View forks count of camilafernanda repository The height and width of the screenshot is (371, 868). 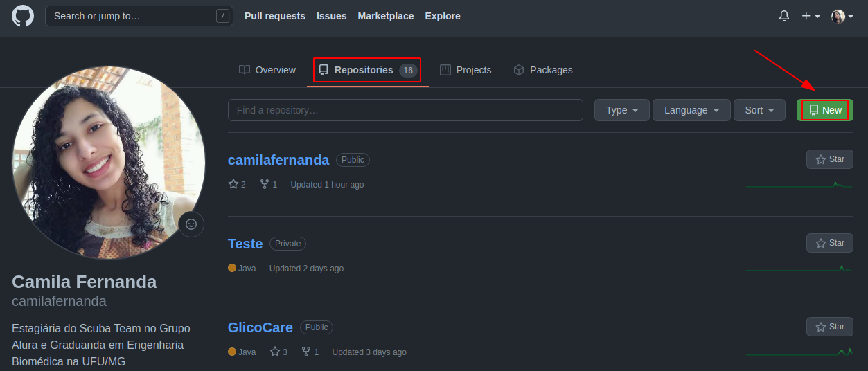coord(269,185)
